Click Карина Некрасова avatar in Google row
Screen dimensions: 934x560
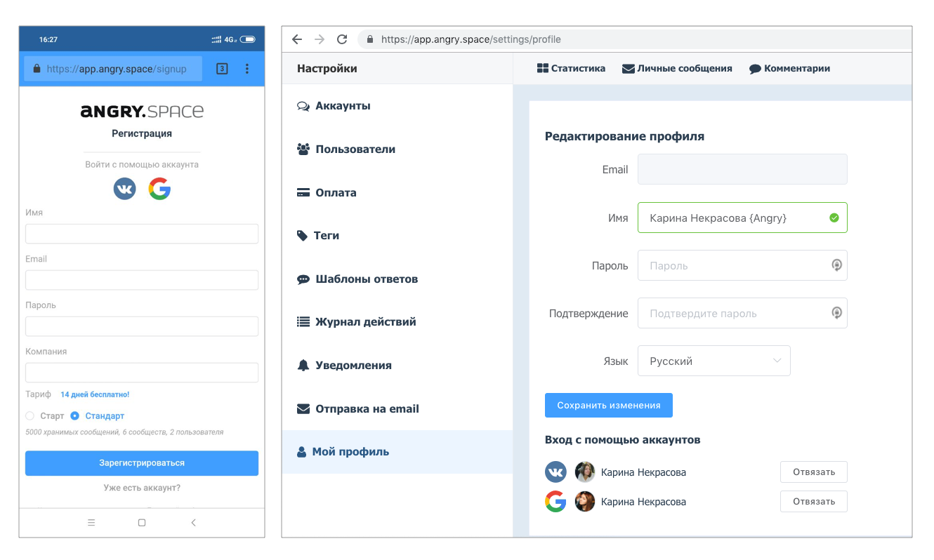click(585, 501)
